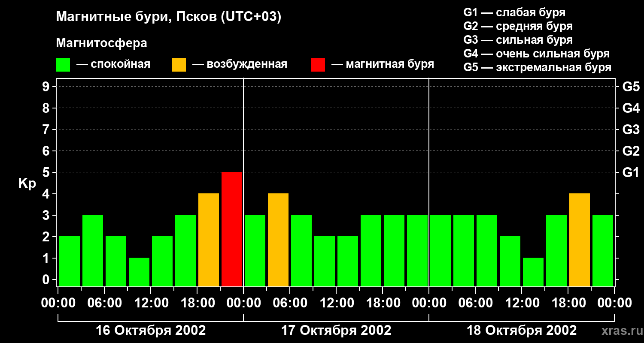Click the green 'спокойная' legend swatch

63,65
